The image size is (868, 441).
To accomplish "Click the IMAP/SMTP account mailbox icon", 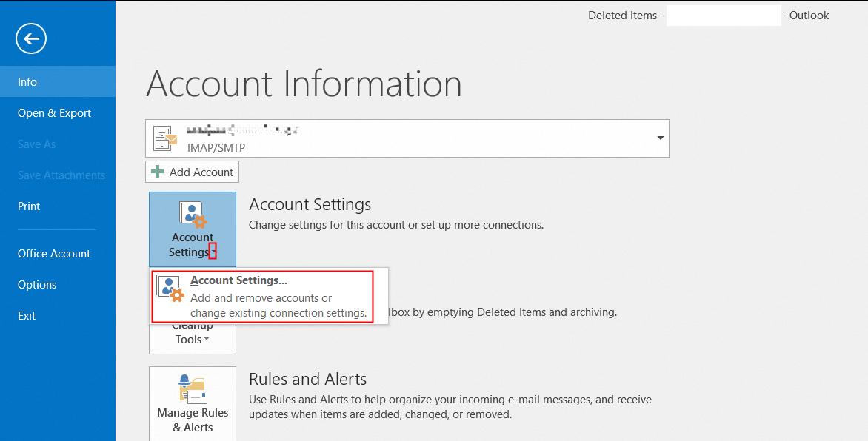I will point(165,138).
